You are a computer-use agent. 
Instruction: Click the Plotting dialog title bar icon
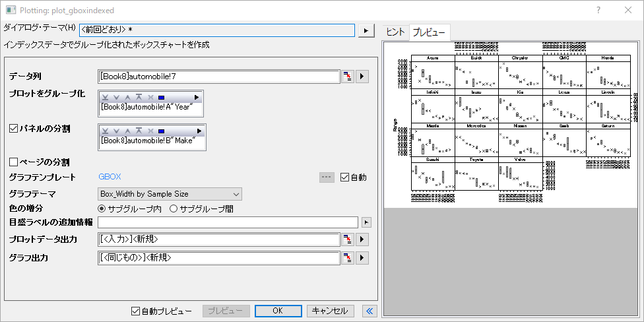coord(11,11)
